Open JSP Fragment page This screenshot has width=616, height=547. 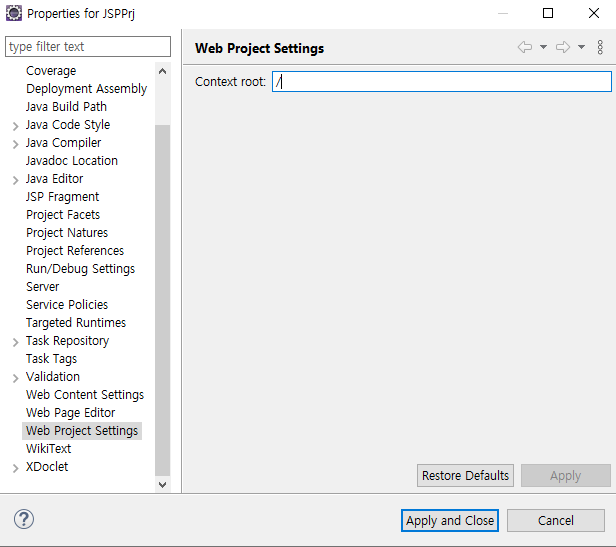(62, 196)
